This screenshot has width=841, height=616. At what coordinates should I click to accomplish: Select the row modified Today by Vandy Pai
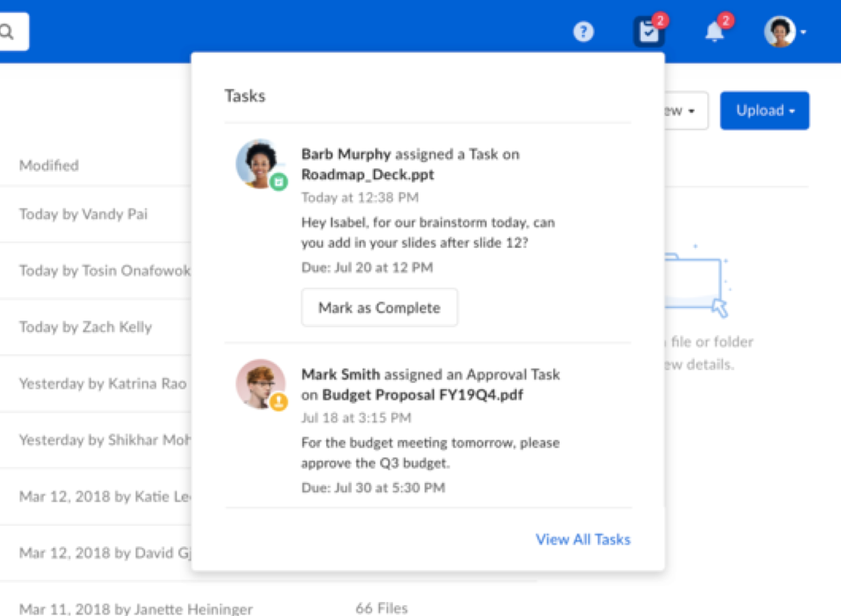click(83, 214)
